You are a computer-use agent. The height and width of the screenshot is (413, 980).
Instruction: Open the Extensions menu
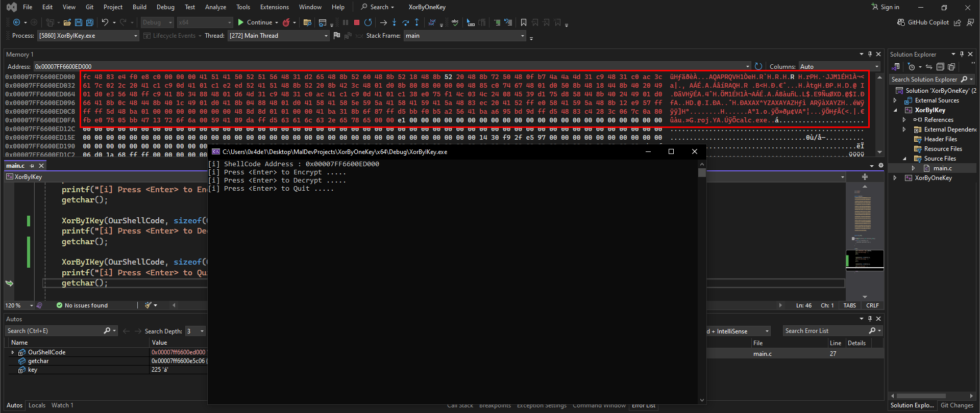[274, 7]
